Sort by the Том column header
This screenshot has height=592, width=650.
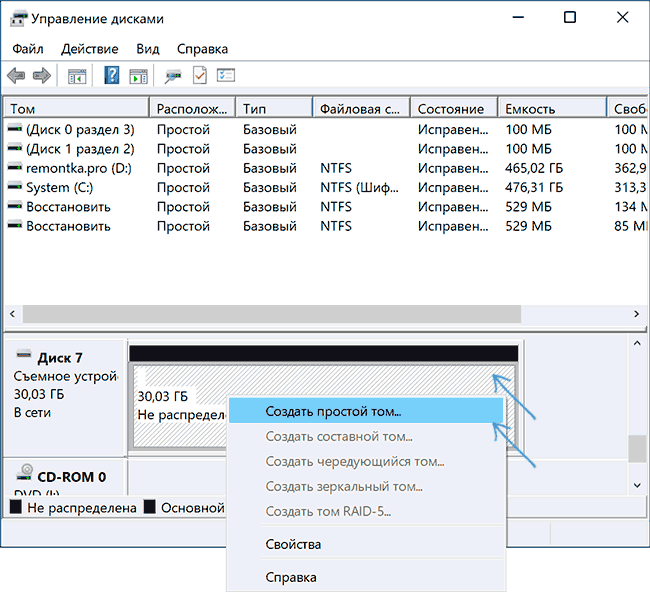76,109
